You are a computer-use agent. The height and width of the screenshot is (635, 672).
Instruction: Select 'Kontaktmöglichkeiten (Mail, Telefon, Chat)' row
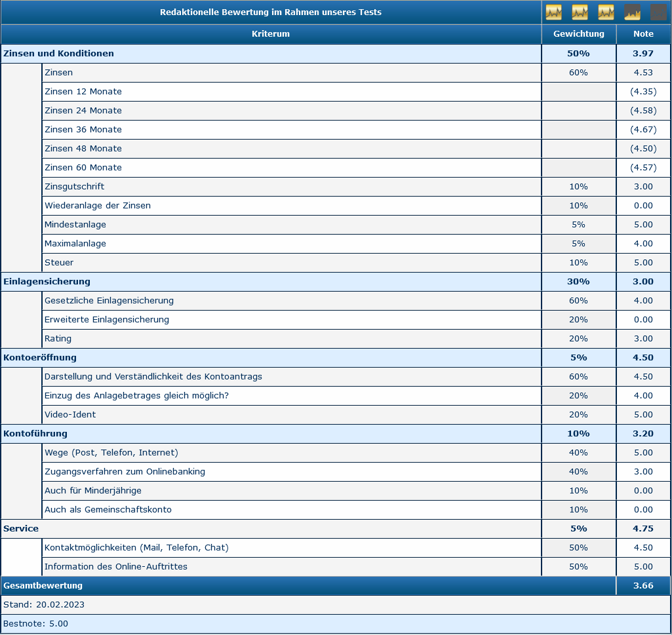137,548
